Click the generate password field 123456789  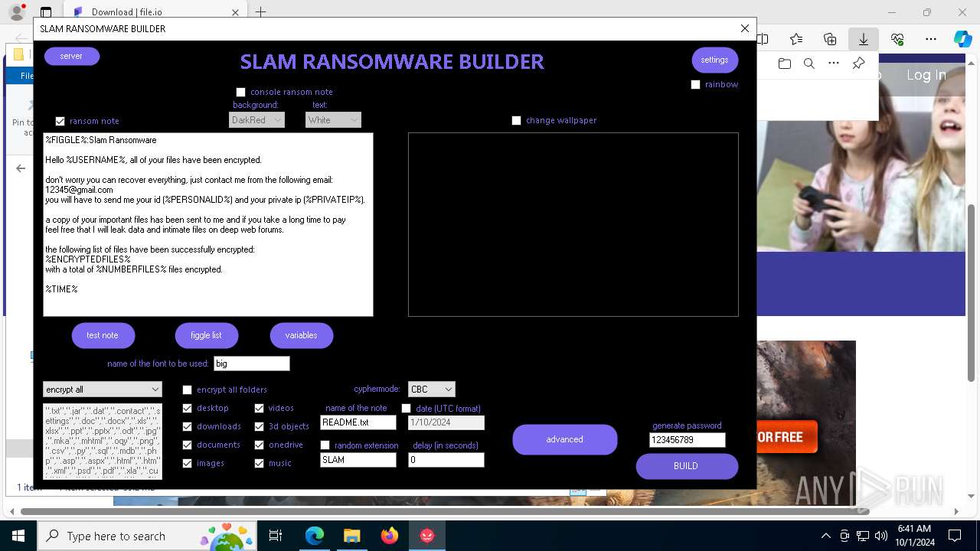pyautogui.click(x=688, y=440)
